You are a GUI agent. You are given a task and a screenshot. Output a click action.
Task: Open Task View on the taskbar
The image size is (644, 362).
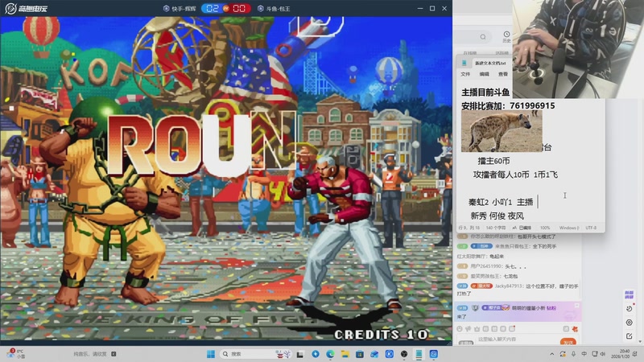300,354
